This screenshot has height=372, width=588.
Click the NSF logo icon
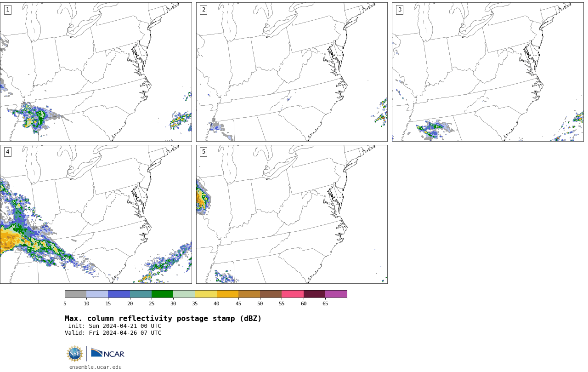[75, 354]
